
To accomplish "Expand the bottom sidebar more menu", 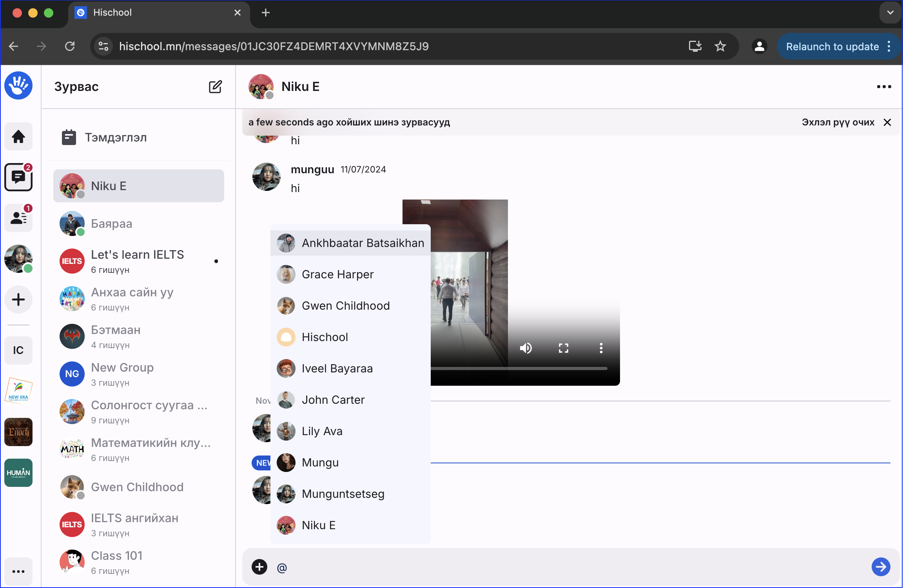I will [18, 571].
